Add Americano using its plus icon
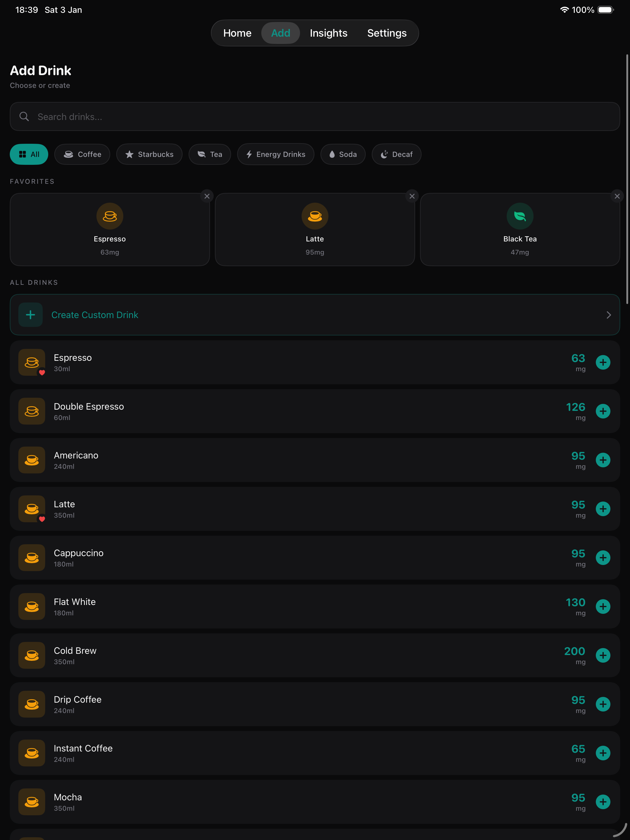Image resolution: width=630 pixels, height=840 pixels. click(603, 460)
